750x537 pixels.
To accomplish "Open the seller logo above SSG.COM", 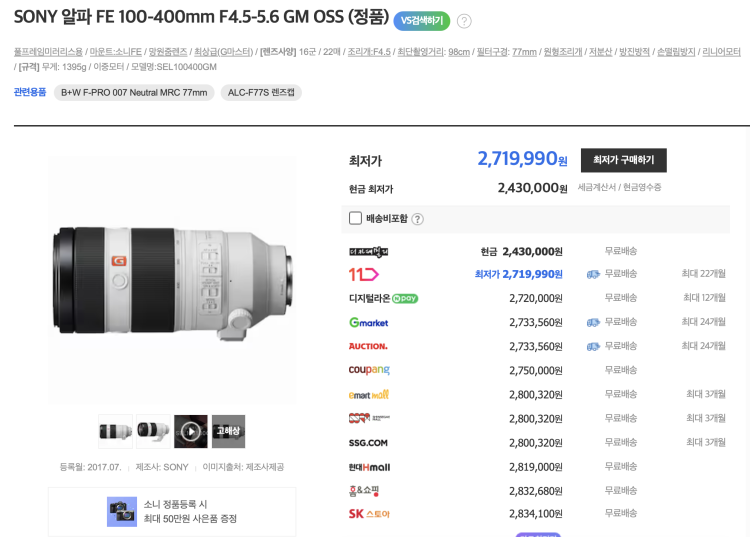I will coord(369,418).
